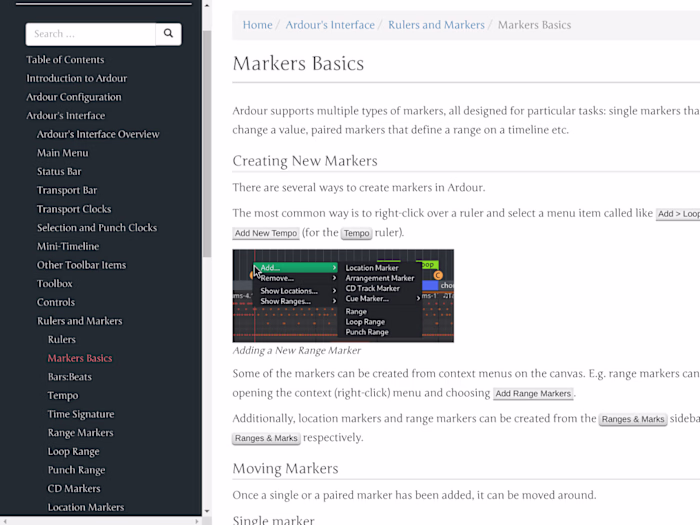Open Controls sidebar link
Viewport: 700px width, 525px height.
[56, 303]
